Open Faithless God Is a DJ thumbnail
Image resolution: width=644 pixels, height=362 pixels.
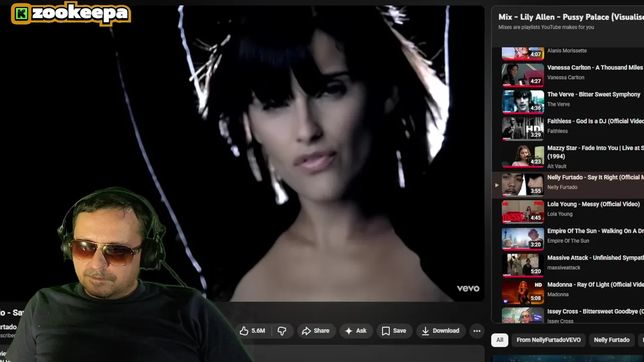(523, 129)
